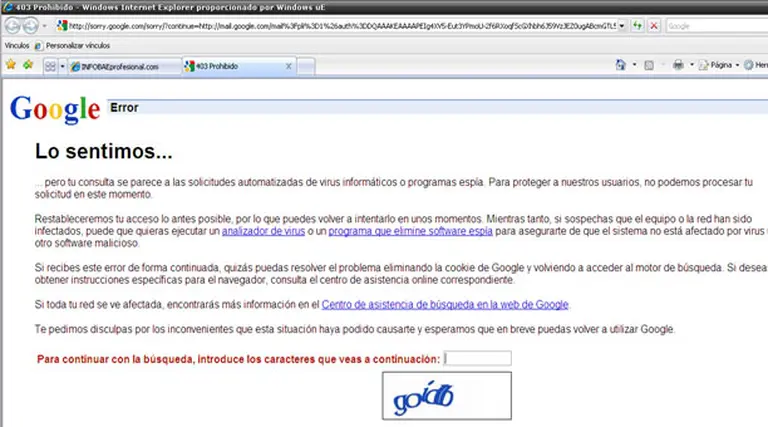Open the Página menu

coord(718,65)
